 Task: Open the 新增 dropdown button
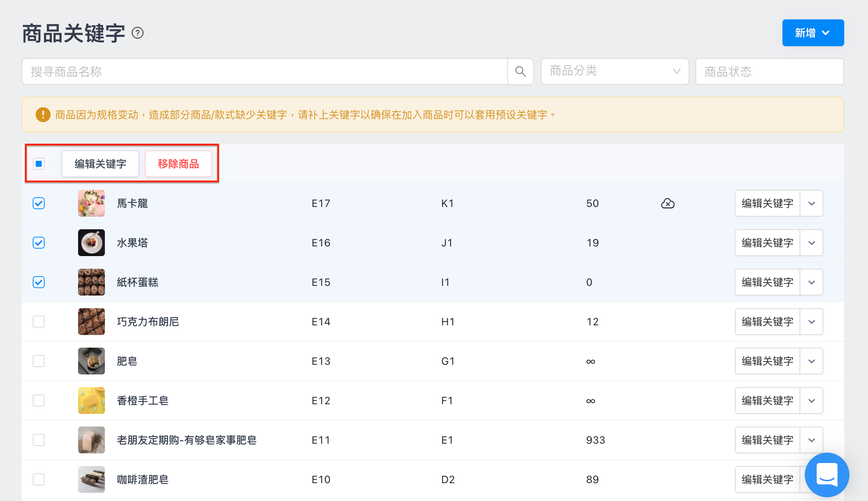click(x=813, y=33)
